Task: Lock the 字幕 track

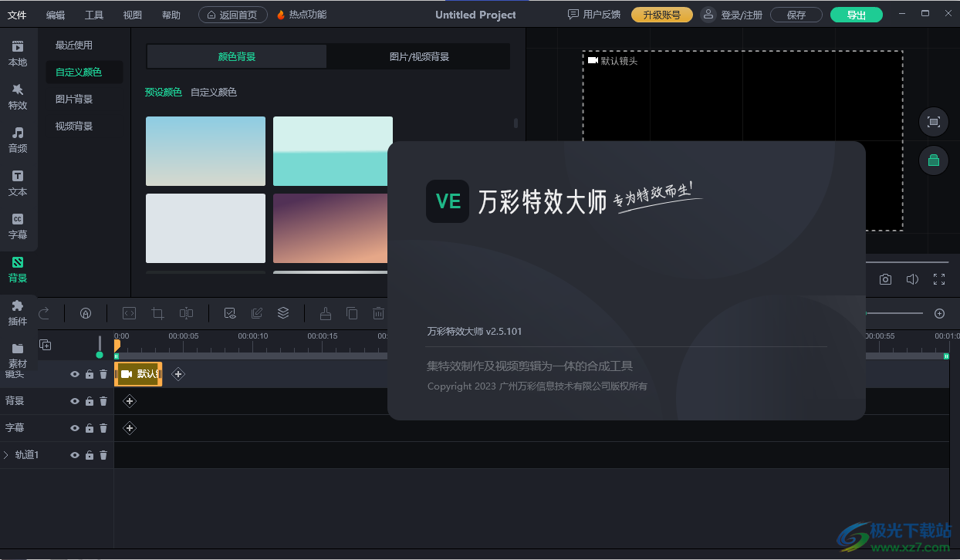Action: 90,428
